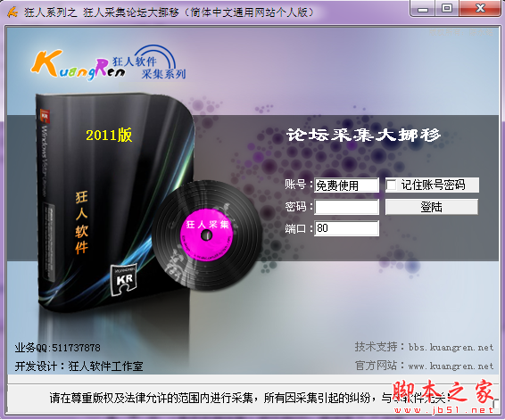
Task: Click the 登陆 login button
Action: (432, 207)
